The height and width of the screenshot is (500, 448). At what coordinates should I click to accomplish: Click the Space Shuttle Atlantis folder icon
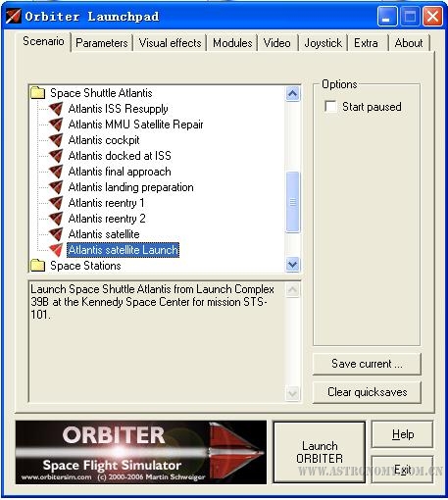(37, 93)
